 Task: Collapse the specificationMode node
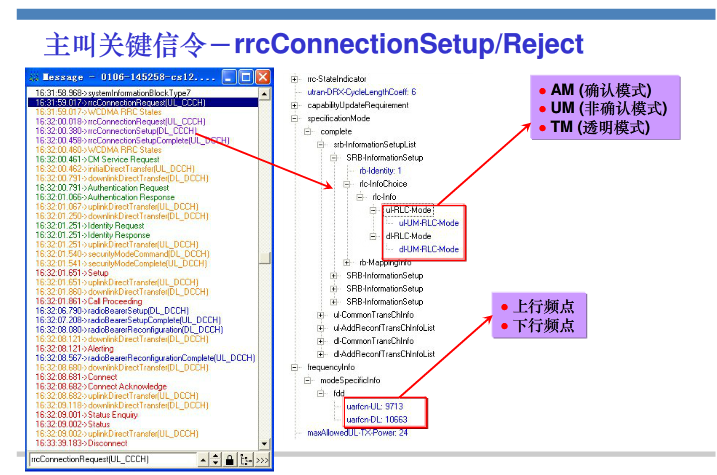tap(294, 118)
